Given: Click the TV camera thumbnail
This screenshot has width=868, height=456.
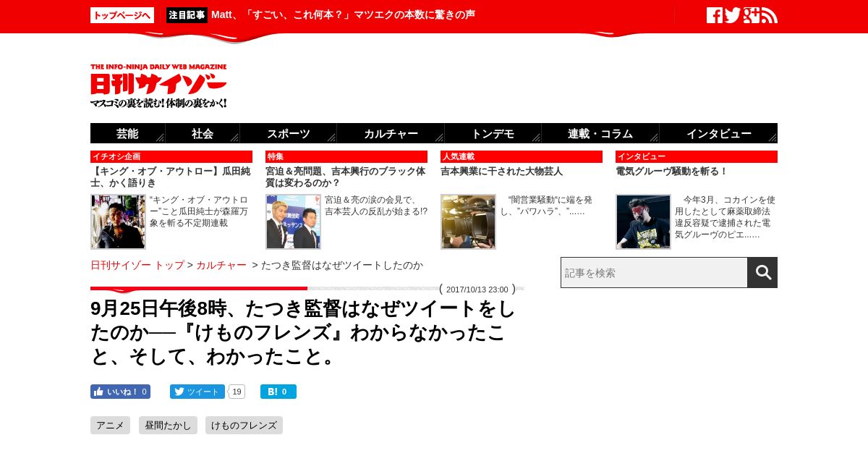Looking at the screenshot, I should tap(468, 221).
